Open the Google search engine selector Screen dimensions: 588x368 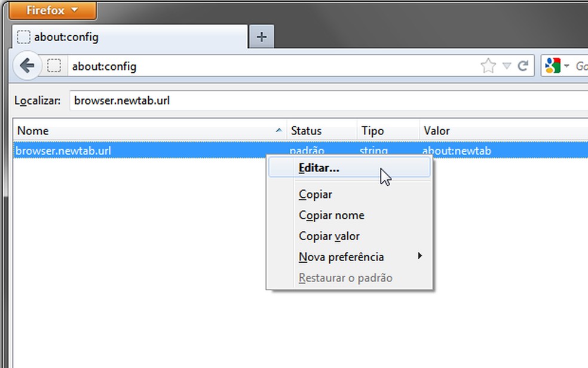pos(558,66)
